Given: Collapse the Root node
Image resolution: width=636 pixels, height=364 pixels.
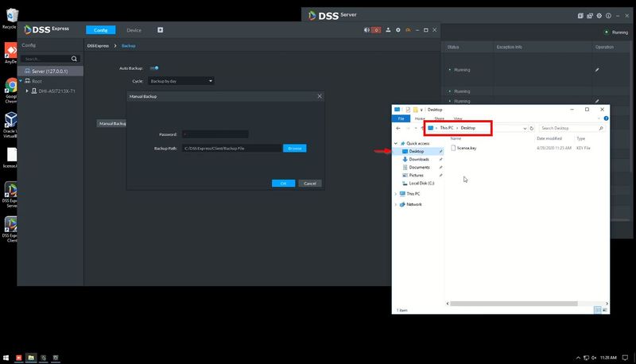Looking at the screenshot, I should [x=21, y=80].
